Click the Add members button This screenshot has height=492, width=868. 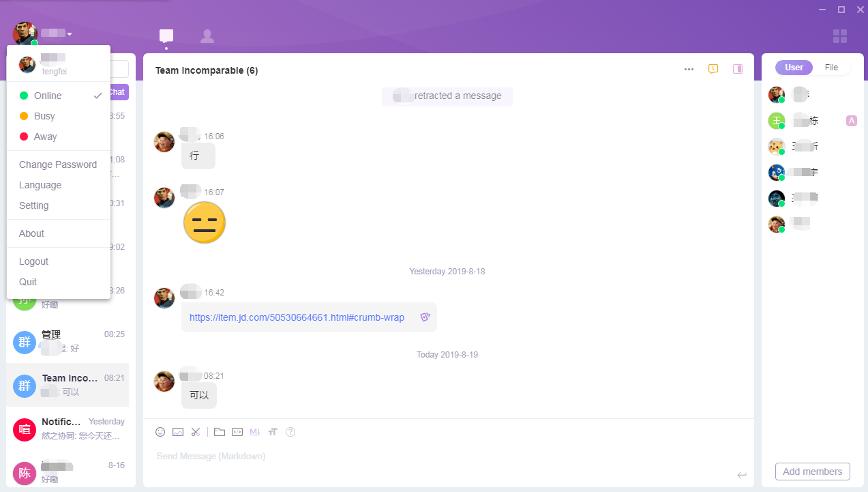812,472
